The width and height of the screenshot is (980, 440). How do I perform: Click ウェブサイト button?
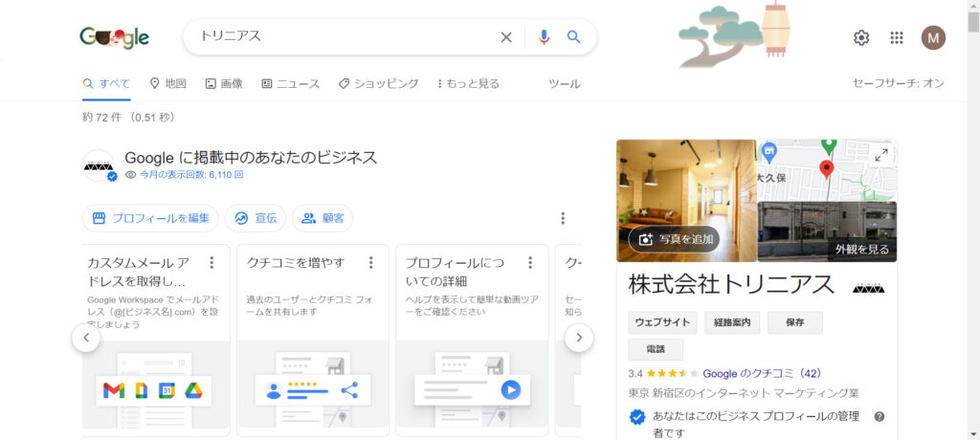pos(663,322)
